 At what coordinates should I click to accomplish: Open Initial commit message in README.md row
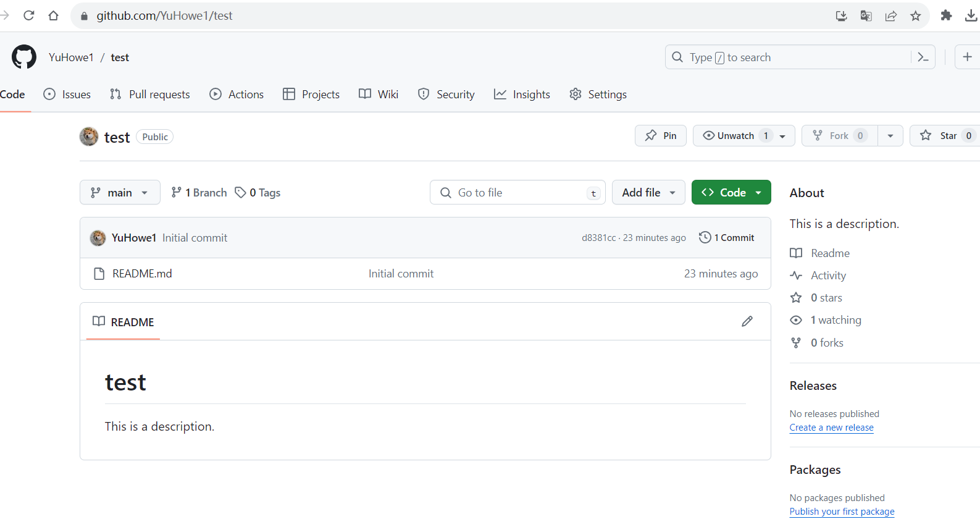[401, 274]
